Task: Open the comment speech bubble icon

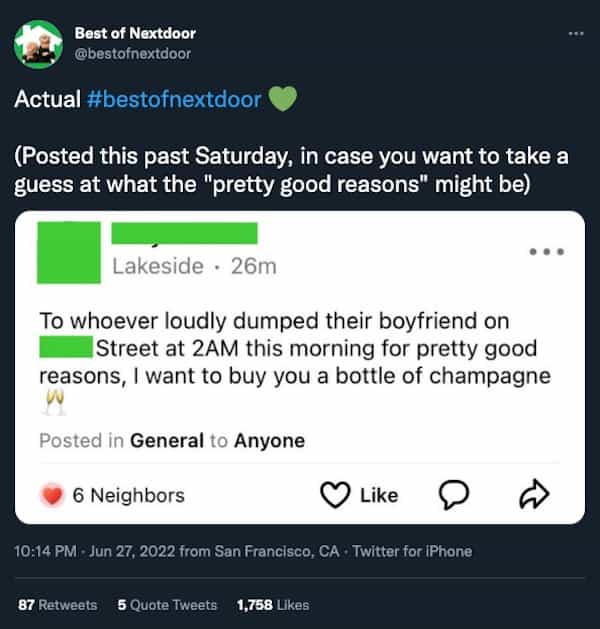Action: (454, 495)
